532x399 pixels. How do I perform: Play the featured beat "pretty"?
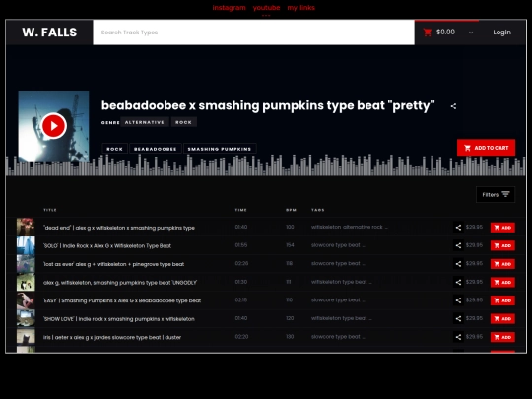pyautogui.click(x=53, y=126)
